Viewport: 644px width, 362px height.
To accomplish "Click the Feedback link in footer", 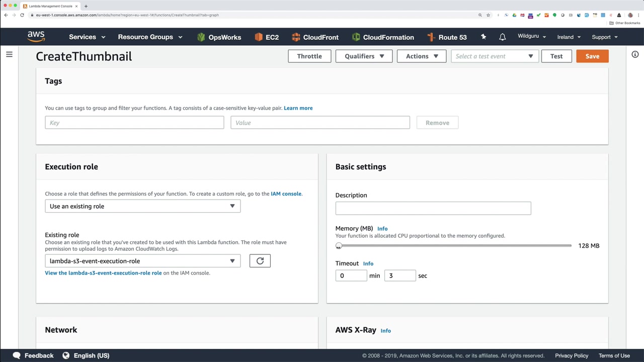I will [x=39, y=355].
